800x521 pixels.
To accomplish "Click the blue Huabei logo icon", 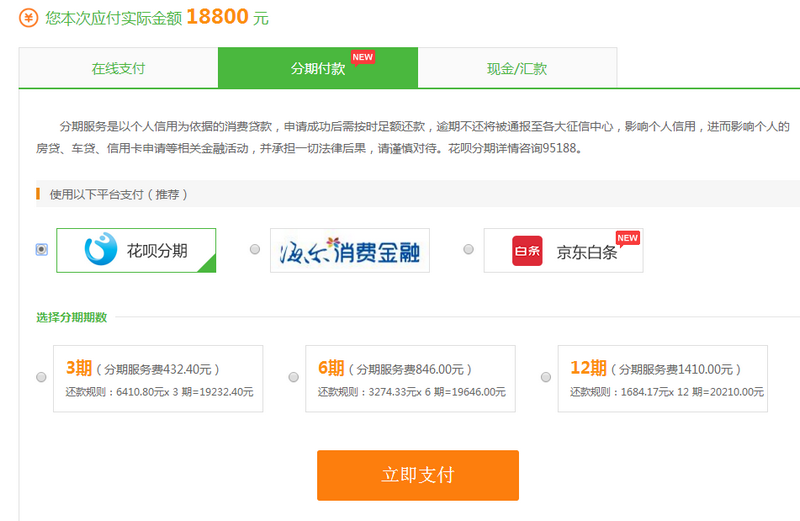I will (x=101, y=250).
